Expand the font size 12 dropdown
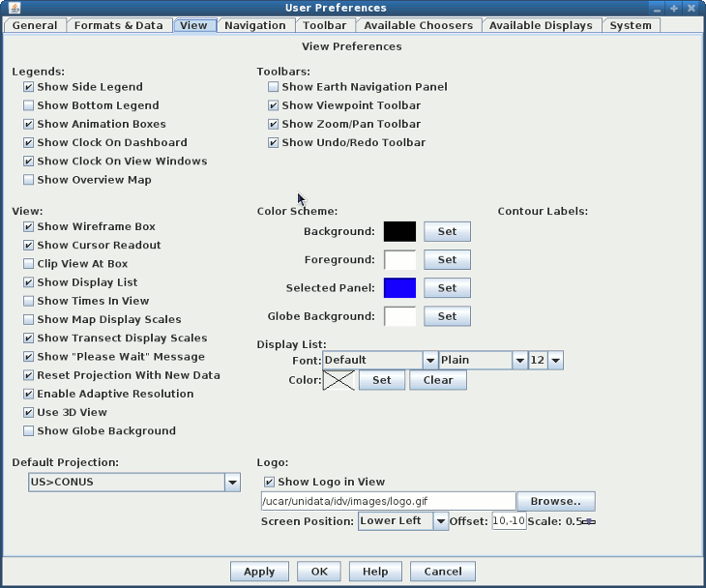 555,360
